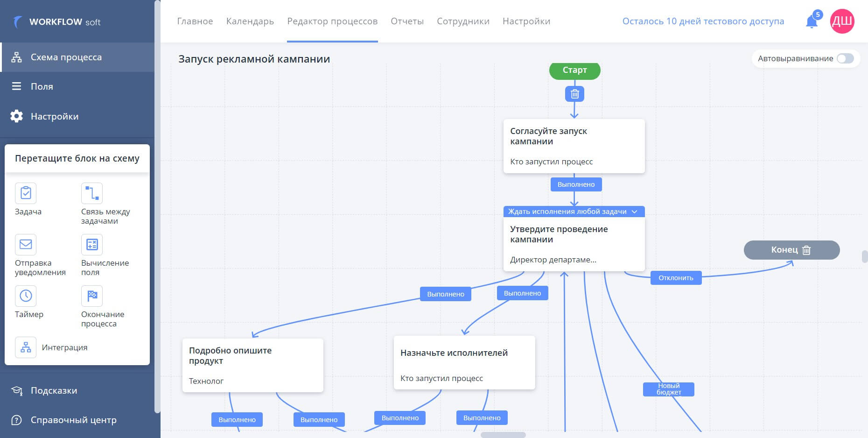The image size is (868, 438).
Task: Click the Перетащите блок на схему header
Action: point(77,158)
